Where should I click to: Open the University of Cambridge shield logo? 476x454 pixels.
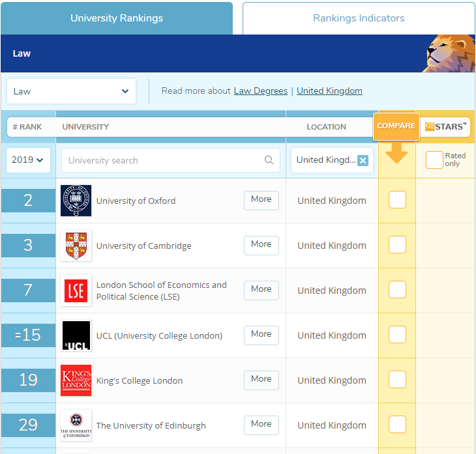(76, 246)
